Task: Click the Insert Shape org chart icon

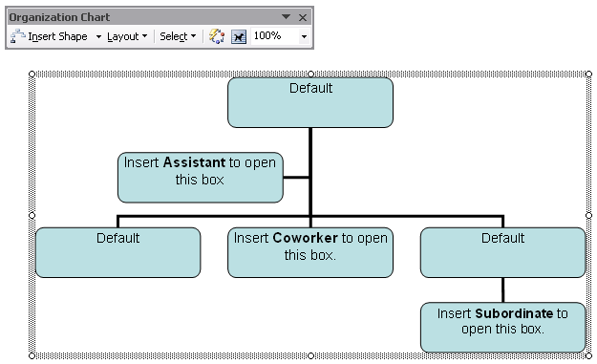Action: click(x=17, y=36)
